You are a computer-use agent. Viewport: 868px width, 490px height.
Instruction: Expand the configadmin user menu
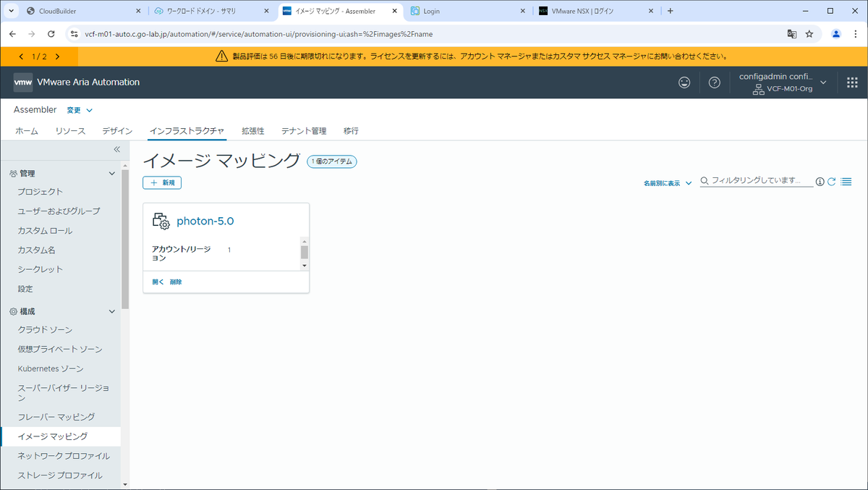pyautogui.click(x=823, y=83)
